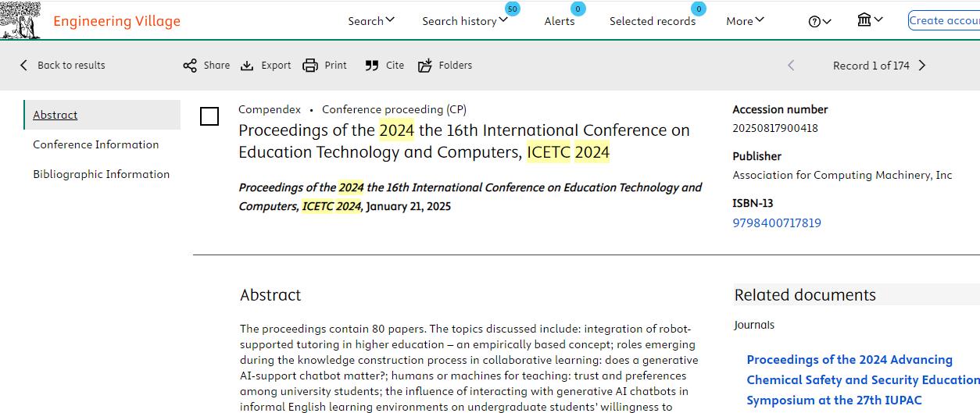
Task: Check the record selection checkbox
Action: pos(209,117)
